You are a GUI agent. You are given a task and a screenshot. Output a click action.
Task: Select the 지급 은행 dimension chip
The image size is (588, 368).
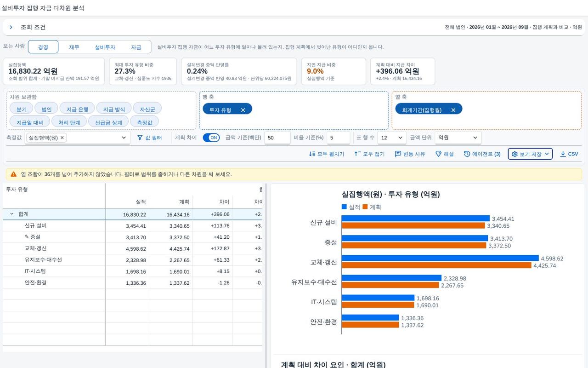77,109
